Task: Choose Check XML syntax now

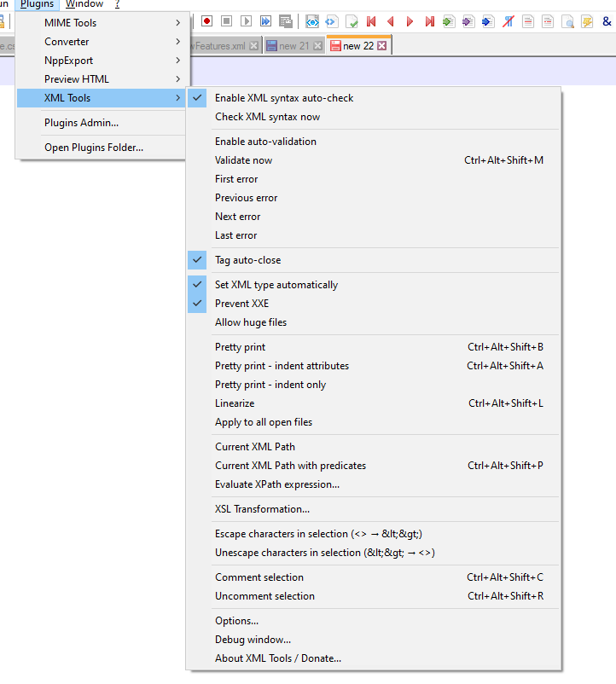Action: click(x=373, y=117)
